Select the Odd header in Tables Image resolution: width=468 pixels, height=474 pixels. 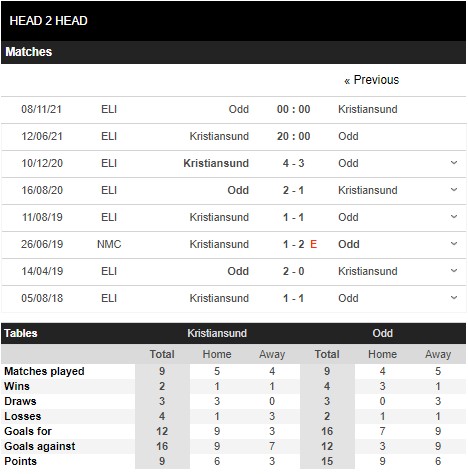383,333
